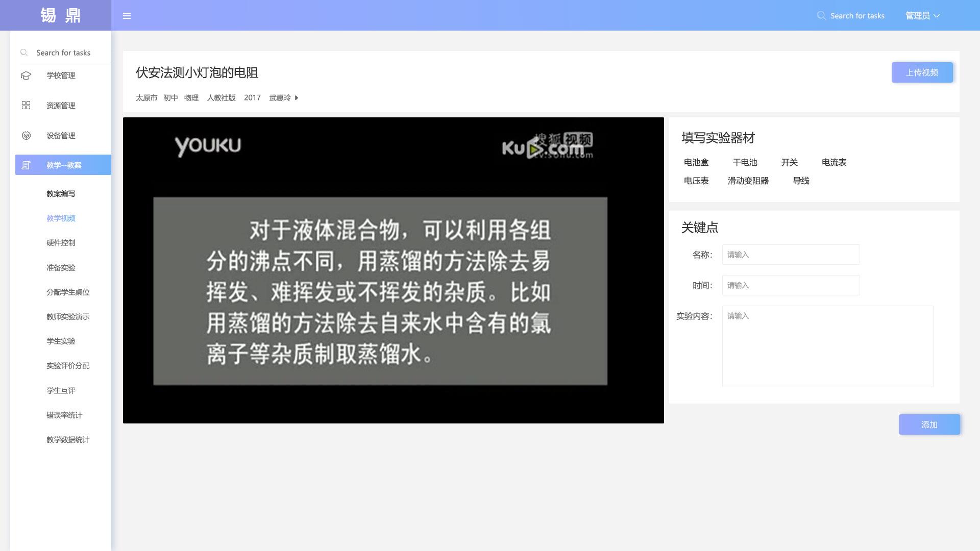The width and height of the screenshot is (980, 551).
Task: Select equipment tag 干电池
Action: pos(745,162)
